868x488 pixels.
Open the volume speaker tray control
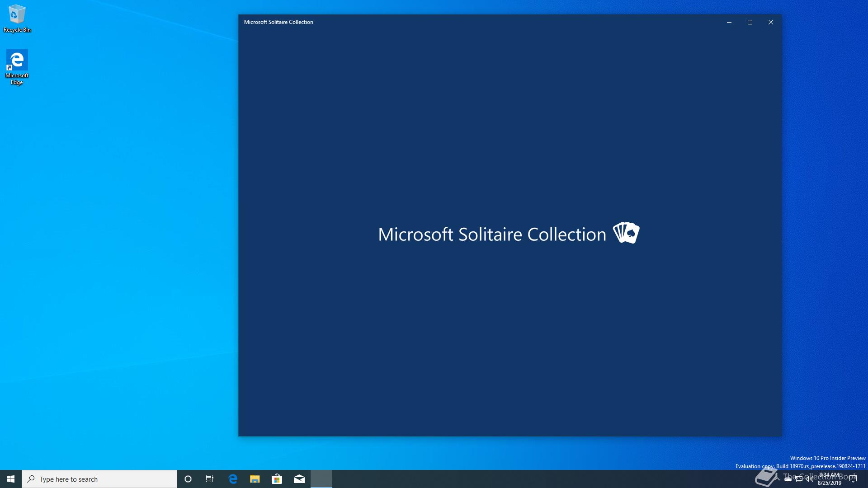[x=810, y=479]
